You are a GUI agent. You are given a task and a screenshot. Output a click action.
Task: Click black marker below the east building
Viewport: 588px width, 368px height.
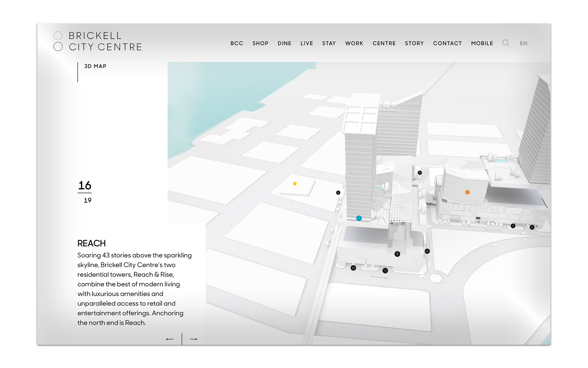coord(420,173)
